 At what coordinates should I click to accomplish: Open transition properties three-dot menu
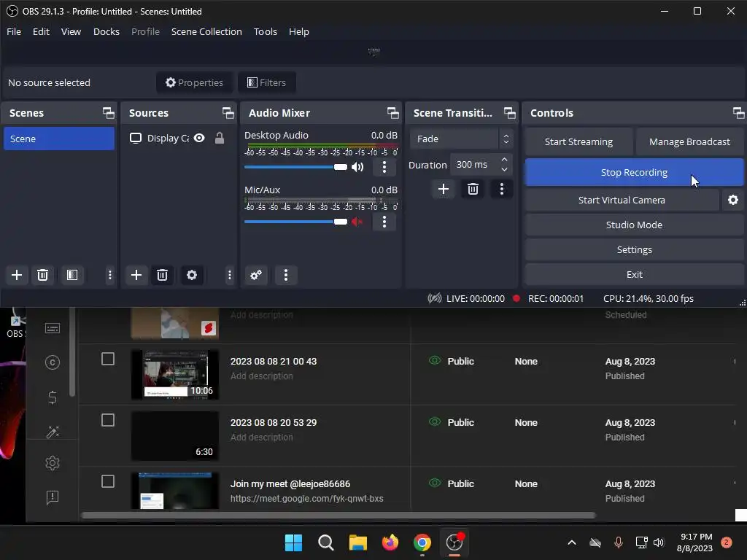pos(502,189)
